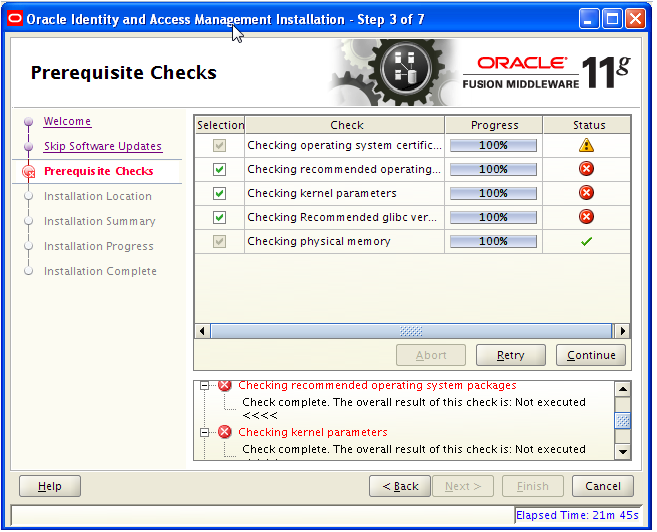Toggle checkbox for operating system certification check

click(220, 145)
